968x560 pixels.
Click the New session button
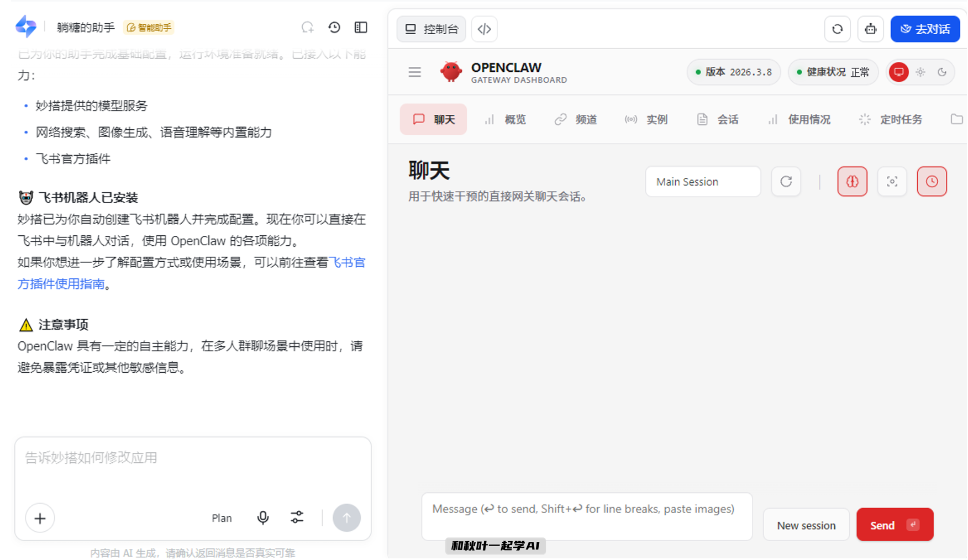click(x=806, y=525)
